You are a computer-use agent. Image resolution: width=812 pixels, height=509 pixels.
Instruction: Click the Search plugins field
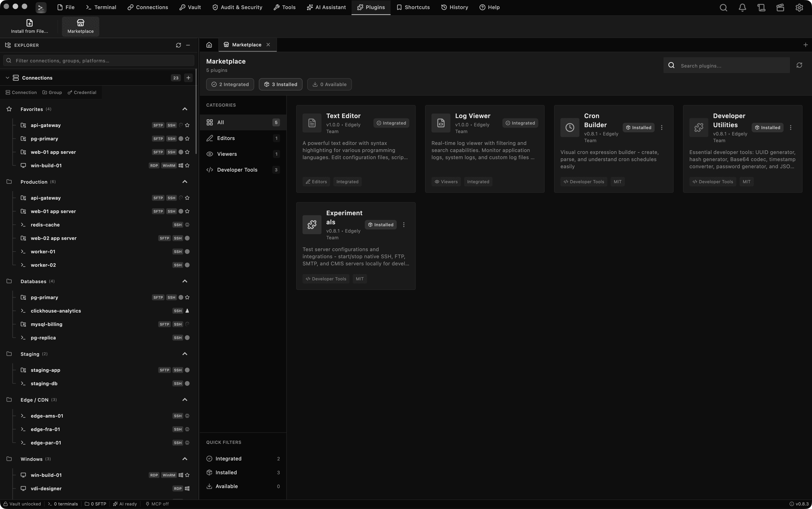726,65
